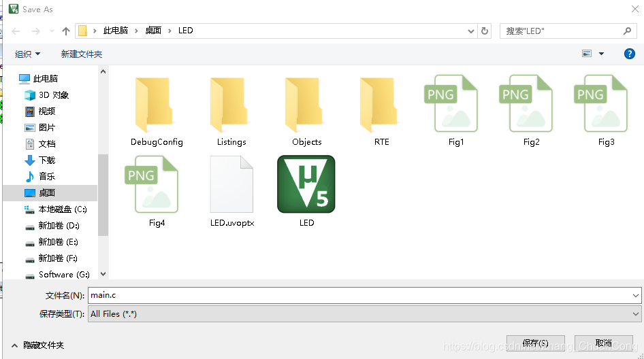Viewport: 644px width, 359px height.
Task: Go up one folder level
Action: pyautogui.click(x=66, y=31)
